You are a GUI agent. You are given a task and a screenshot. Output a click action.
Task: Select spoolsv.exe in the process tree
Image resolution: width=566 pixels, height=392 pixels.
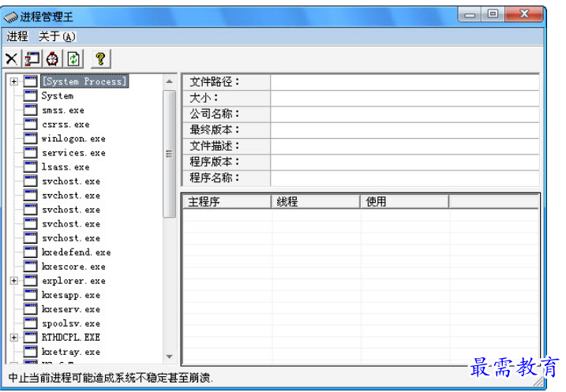point(71,323)
